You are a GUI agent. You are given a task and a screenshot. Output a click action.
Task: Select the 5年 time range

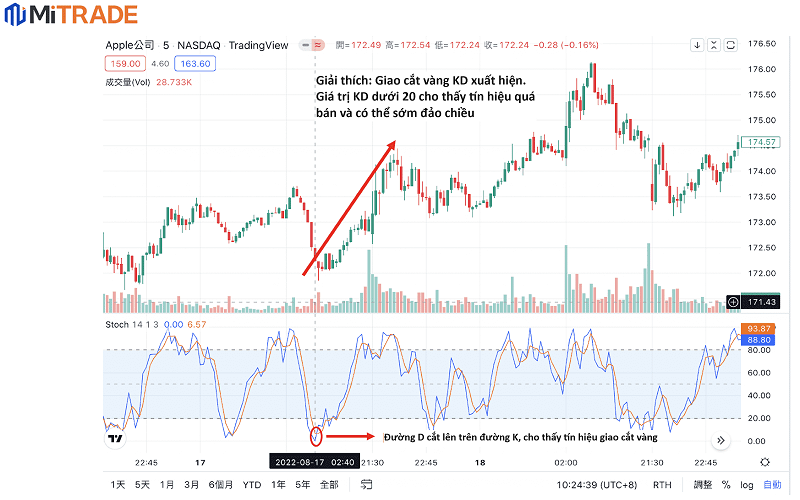(x=303, y=484)
